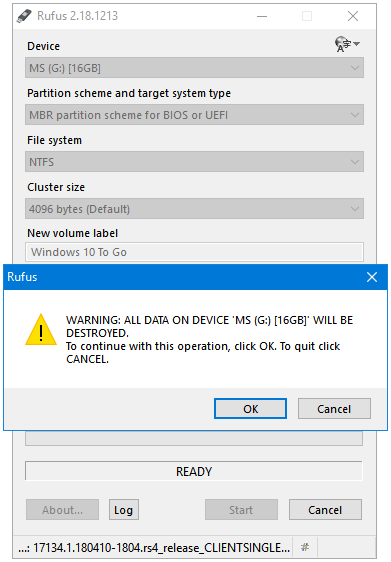Minimize the Rufus window
Screen dimensions: 391x562
(x=262, y=16)
